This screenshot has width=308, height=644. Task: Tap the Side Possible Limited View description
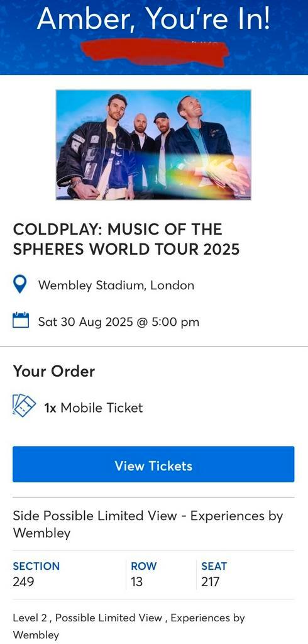(x=148, y=525)
